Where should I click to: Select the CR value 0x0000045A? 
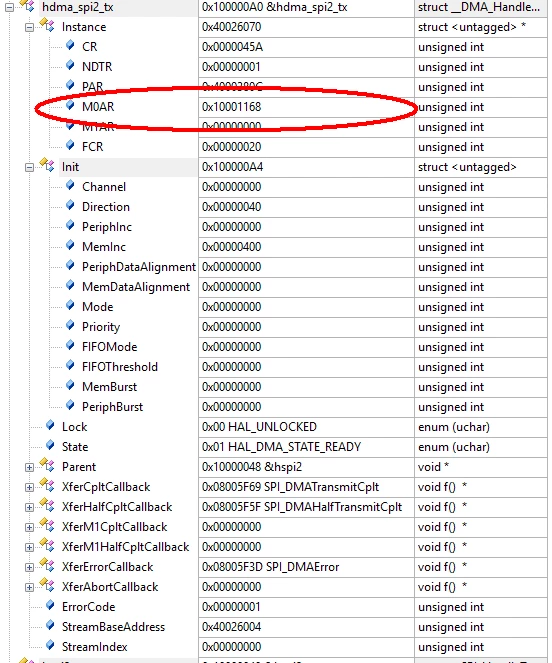pos(232,47)
